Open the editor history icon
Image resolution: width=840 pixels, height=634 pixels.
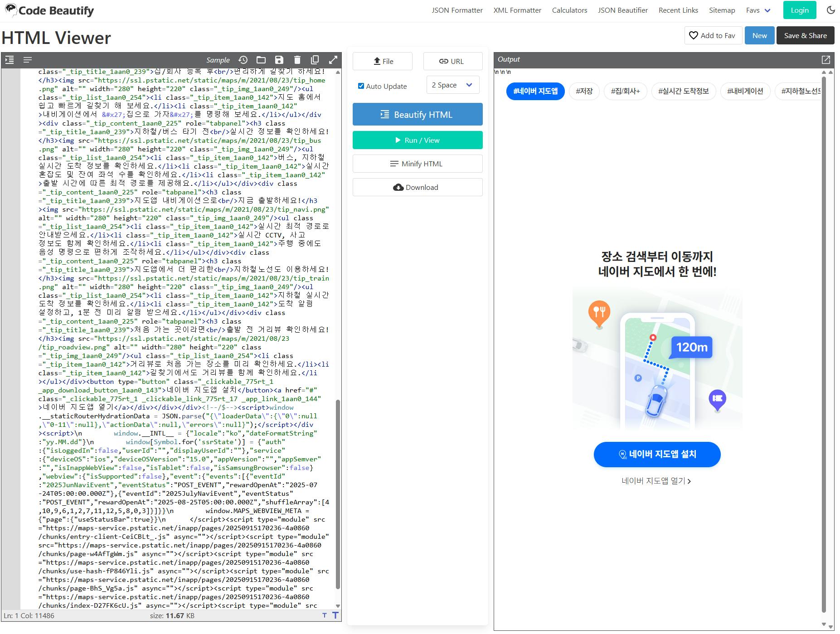(x=243, y=60)
